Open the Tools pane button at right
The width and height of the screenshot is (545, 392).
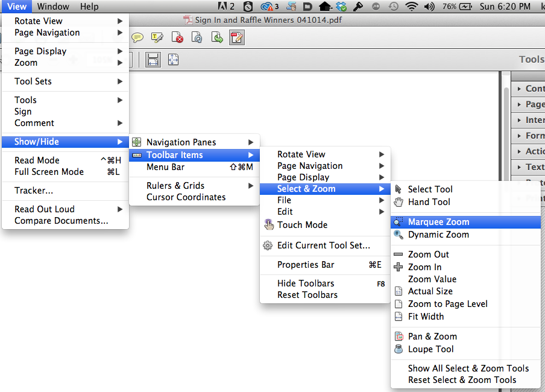(532, 60)
